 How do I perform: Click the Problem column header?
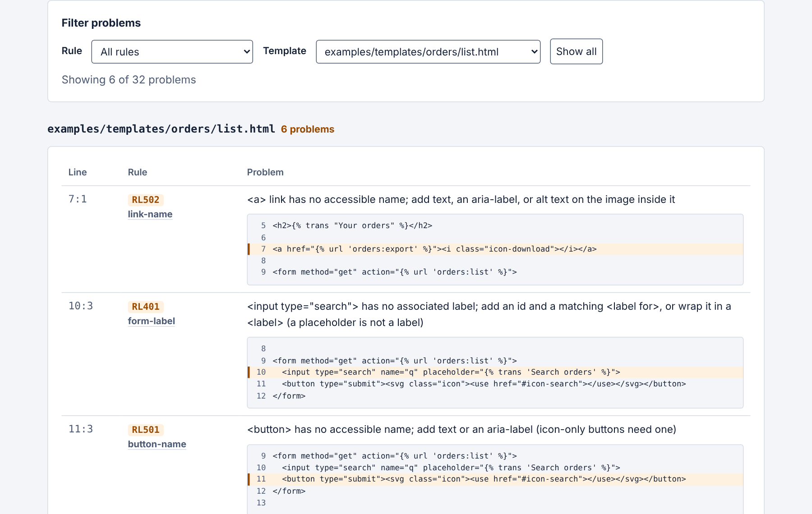click(x=265, y=172)
